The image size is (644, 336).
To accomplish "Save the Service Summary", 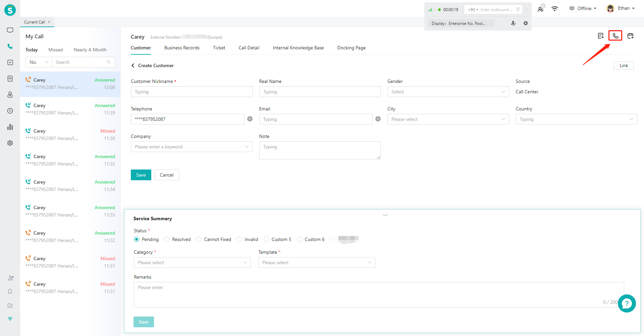I will point(144,322).
